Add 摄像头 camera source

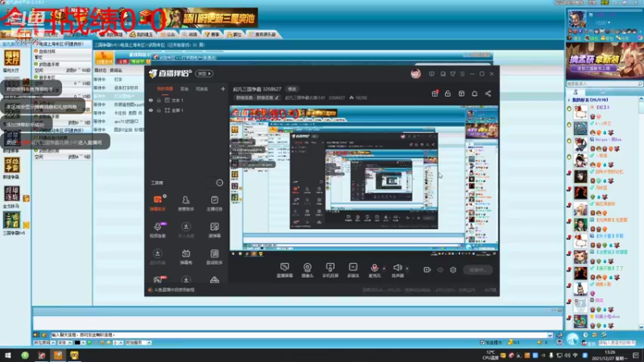click(x=308, y=270)
